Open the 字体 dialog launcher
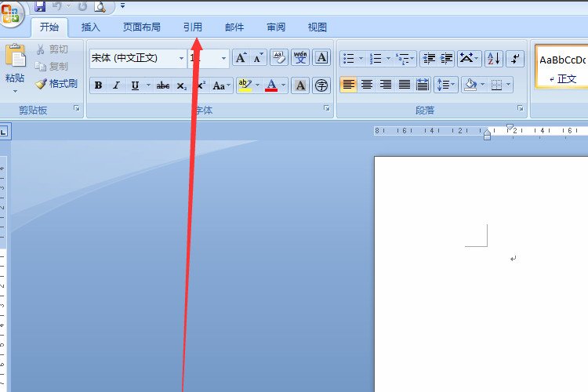Image resolution: width=588 pixels, height=392 pixels. (x=327, y=108)
